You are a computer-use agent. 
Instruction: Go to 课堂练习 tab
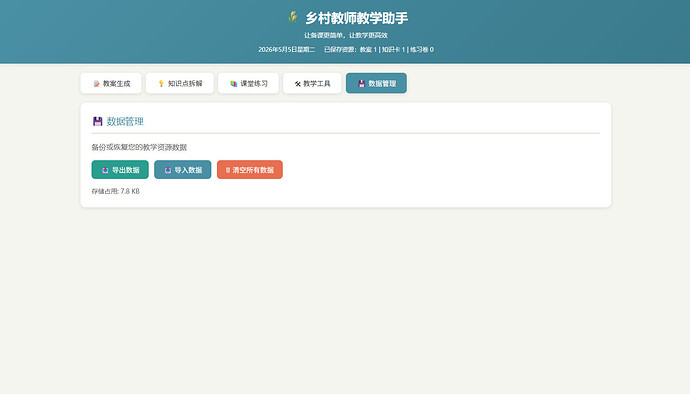tap(248, 83)
